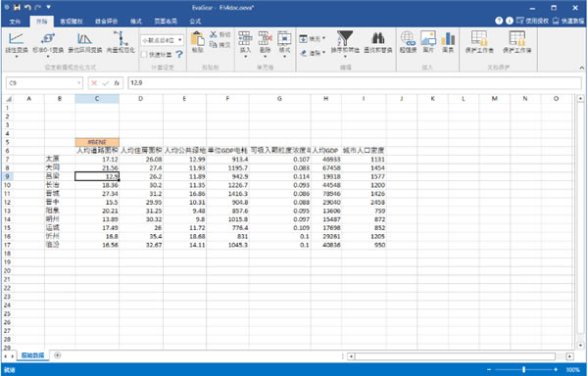588x376 pixels.
Task: Open the file menu tab
Action: (x=15, y=22)
